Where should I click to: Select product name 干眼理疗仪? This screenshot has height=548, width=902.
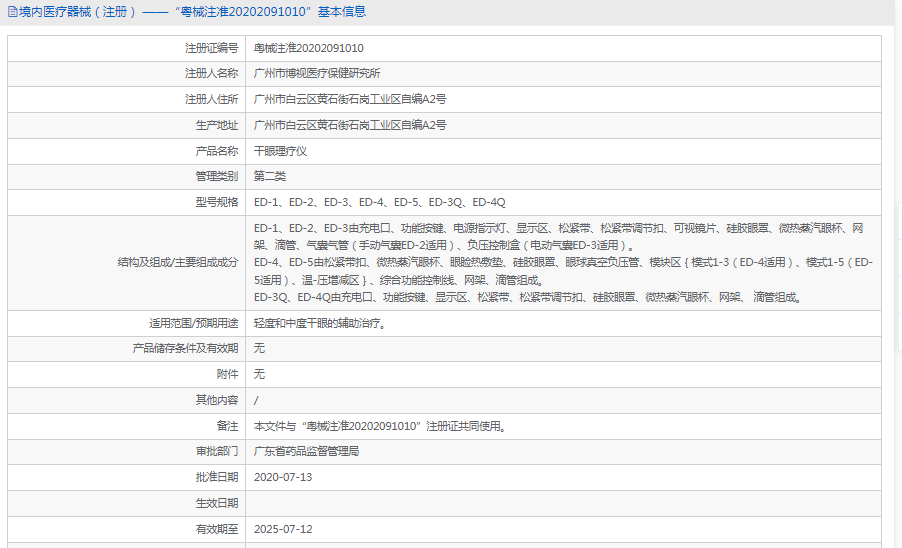[x=280, y=151]
